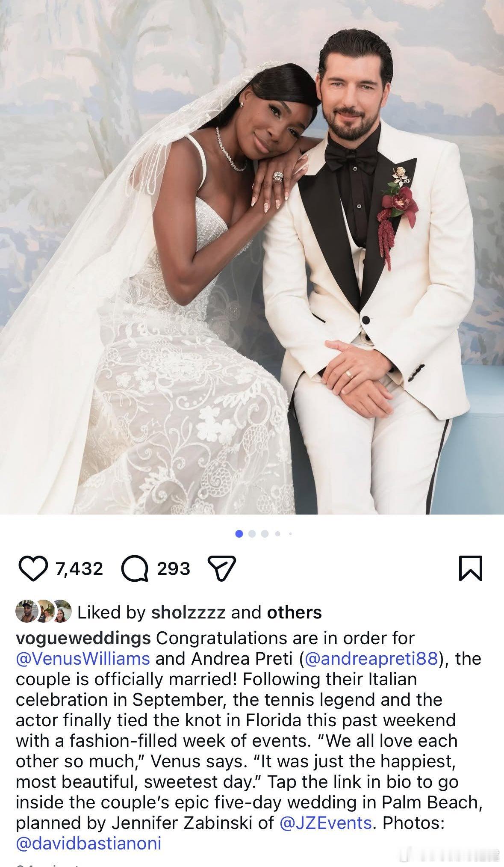Viewport: 504px width, 867px height.
Task: Open sholzzzz profile from likes line
Action: coord(189,613)
